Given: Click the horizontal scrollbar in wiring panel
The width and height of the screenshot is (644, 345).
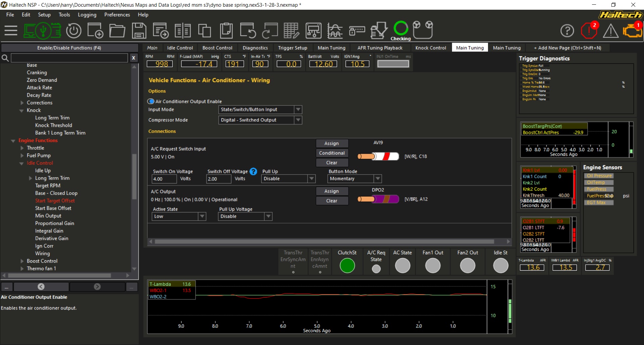Looking at the screenshot, I should 324,241.
